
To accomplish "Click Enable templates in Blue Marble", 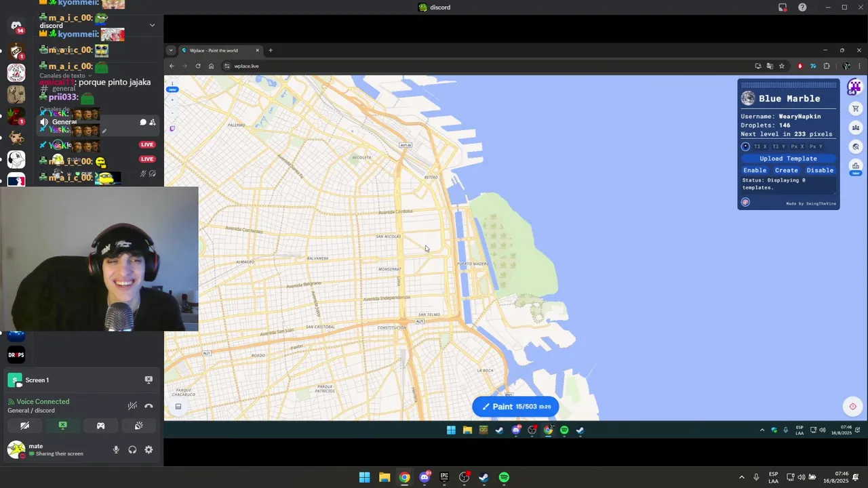I will point(755,170).
